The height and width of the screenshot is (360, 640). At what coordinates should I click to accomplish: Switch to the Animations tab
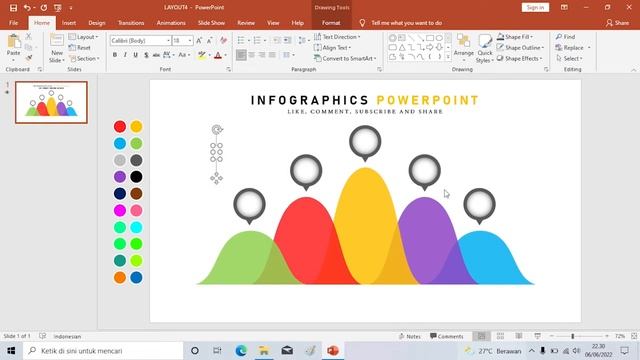coord(171,23)
